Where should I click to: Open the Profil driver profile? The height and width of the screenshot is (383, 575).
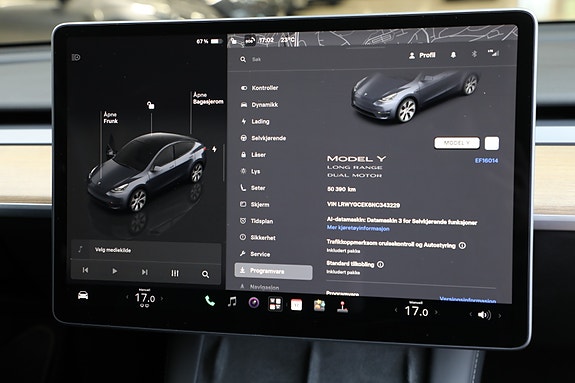422,55
